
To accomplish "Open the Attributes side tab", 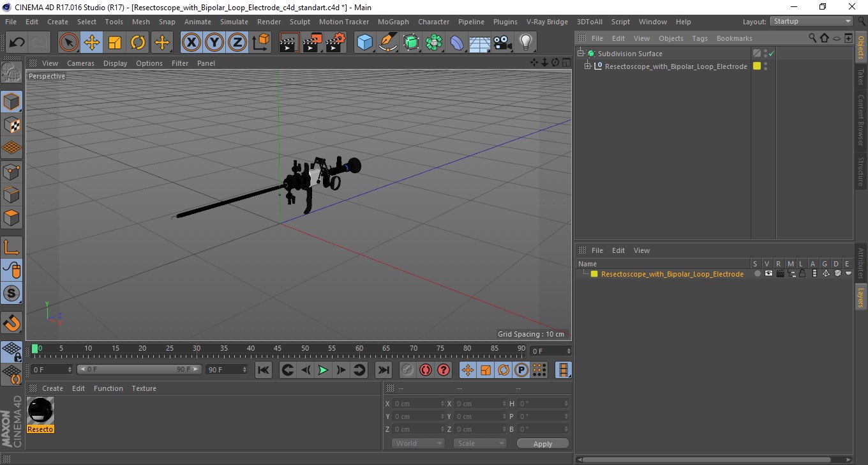I will coord(861,263).
